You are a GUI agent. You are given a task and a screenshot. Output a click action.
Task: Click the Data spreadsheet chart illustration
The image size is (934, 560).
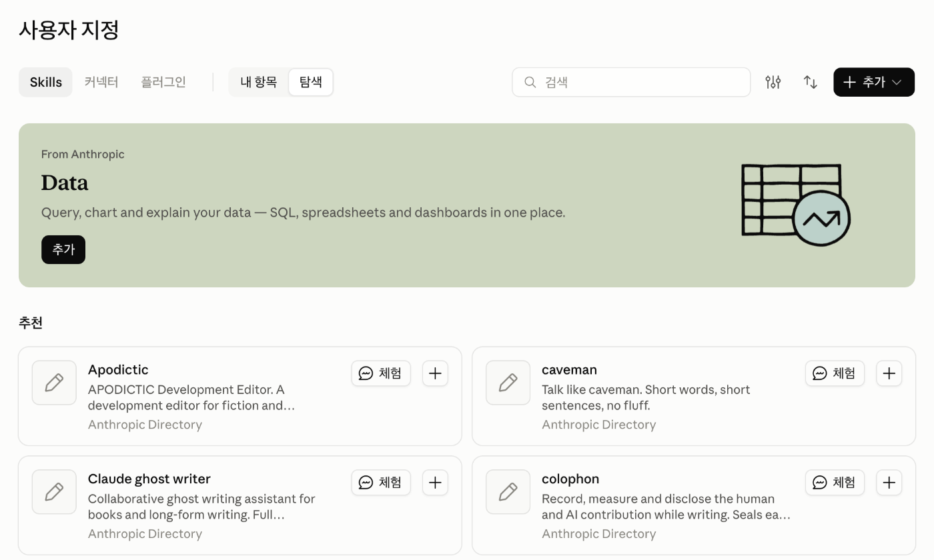click(x=796, y=205)
